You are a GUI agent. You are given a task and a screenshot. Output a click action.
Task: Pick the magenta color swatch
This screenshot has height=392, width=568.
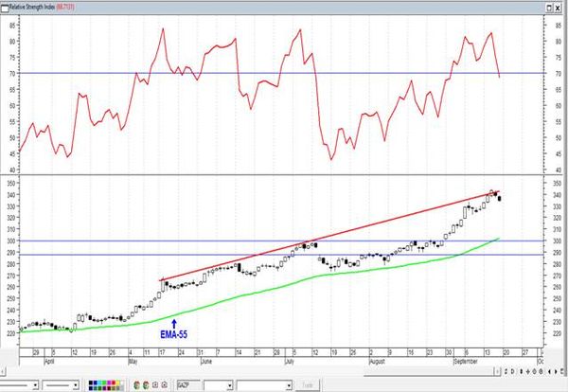point(109,383)
